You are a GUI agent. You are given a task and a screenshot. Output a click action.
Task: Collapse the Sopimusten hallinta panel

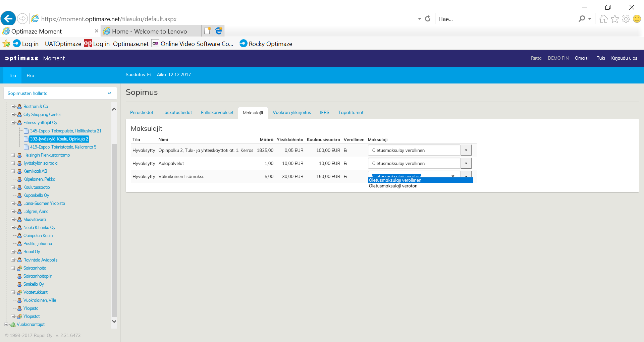pos(109,93)
